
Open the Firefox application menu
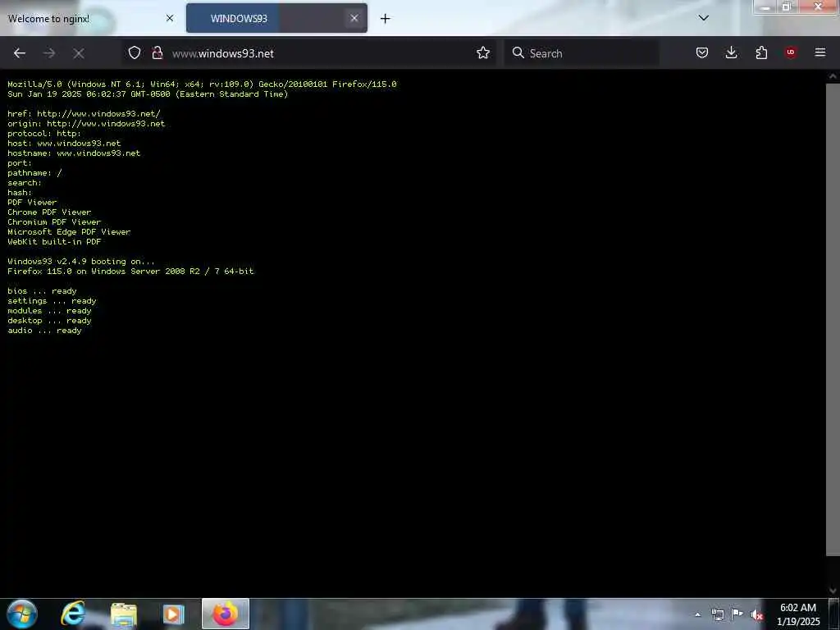820,52
